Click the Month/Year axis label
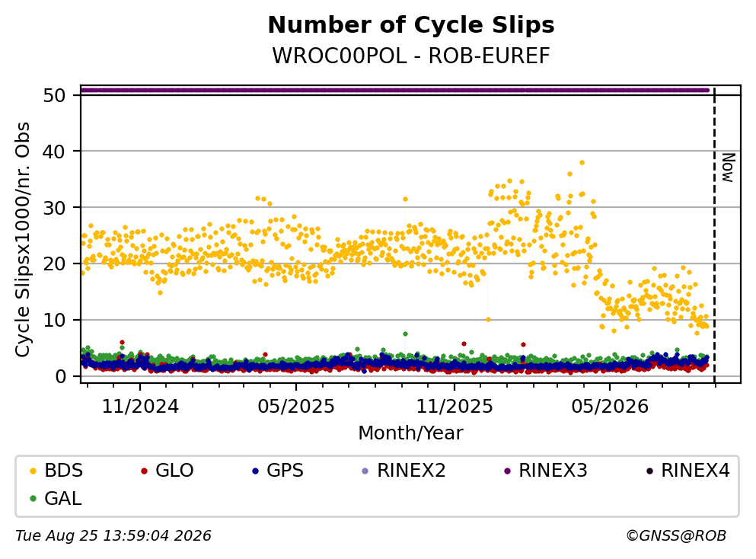 pyautogui.click(x=410, y=433)
